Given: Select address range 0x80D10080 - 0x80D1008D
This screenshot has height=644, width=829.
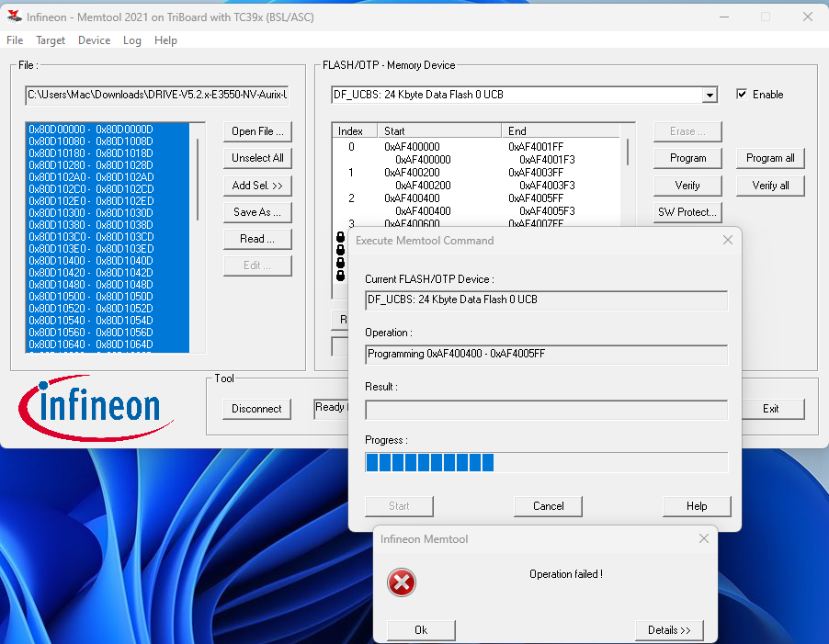Looking at the screenshot, I should (108, 141).
